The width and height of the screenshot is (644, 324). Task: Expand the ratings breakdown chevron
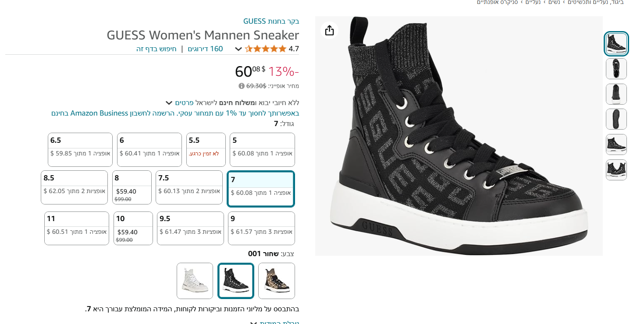coord(238,49)
